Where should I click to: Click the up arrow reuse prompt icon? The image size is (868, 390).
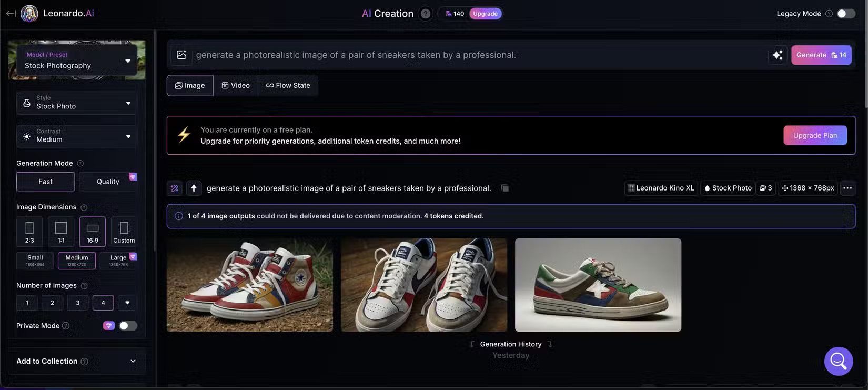[194, 188]
